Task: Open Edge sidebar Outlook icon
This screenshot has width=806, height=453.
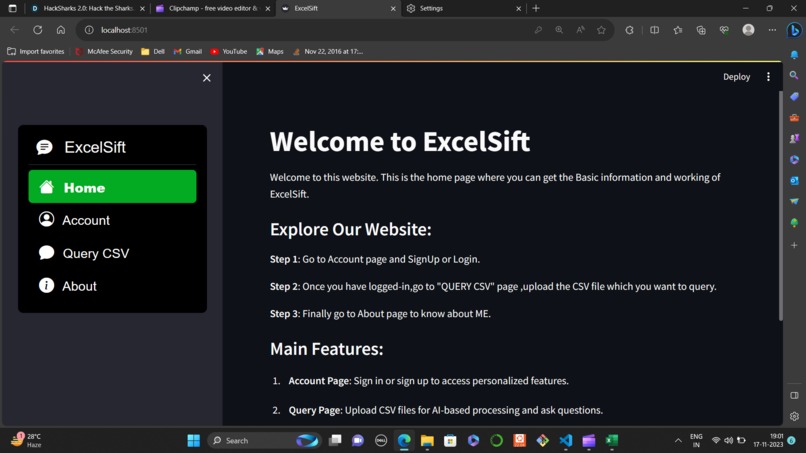Action: coord(794,180)
